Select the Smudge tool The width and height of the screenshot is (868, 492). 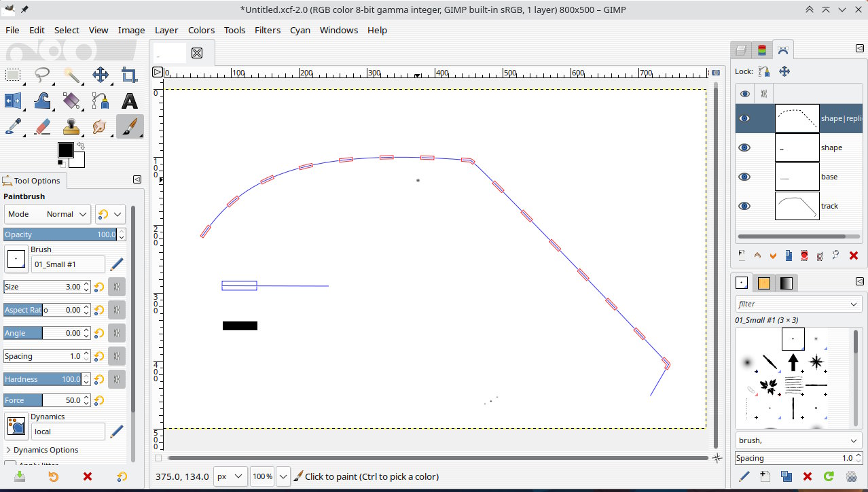[101, 127]
